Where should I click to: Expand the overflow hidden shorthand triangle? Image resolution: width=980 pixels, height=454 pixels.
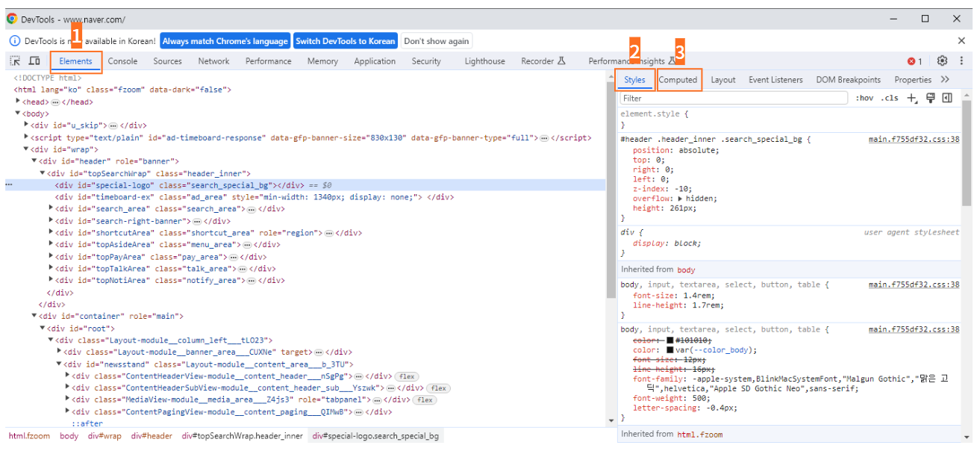point(680,199)
